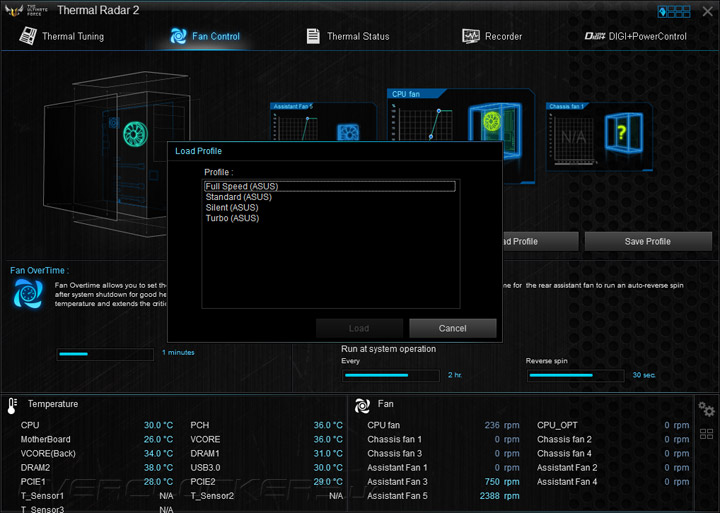The height and width of the screenshot is (513, 720).
Task: Click the Assistant Fan 5 2388 rpm reading
Action: click(500, 496)
